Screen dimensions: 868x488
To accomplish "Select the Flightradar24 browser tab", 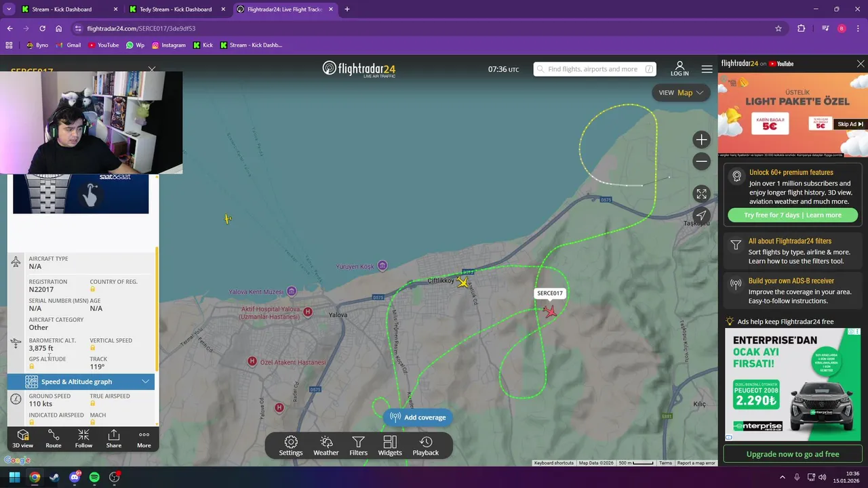I will tap(284, 9).
